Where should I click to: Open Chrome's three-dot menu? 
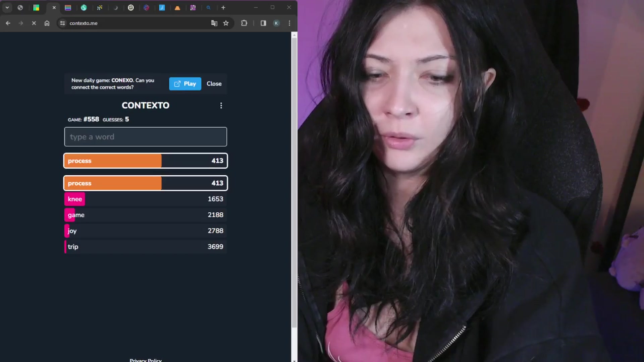point(289,23)
